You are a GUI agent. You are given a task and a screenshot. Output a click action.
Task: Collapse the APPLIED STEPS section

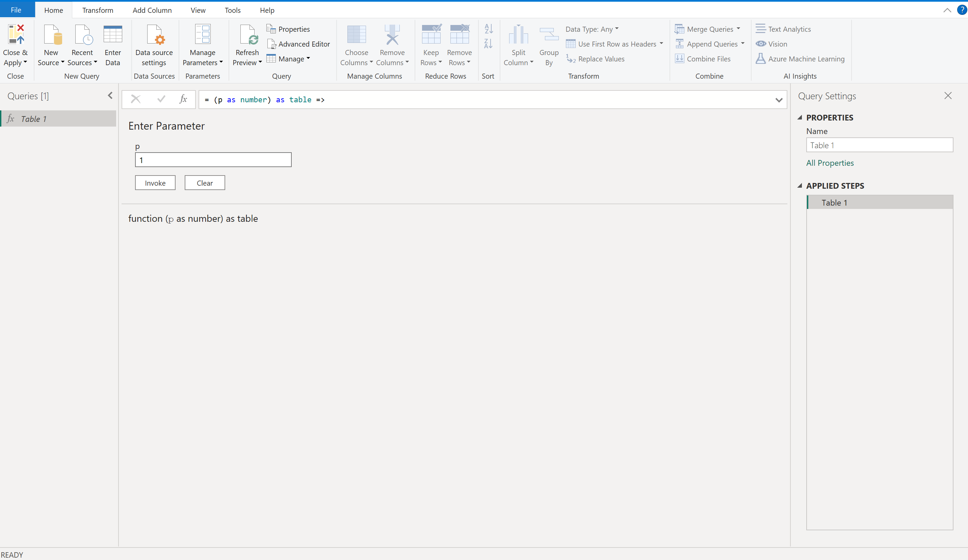click(x=800, y=186)
